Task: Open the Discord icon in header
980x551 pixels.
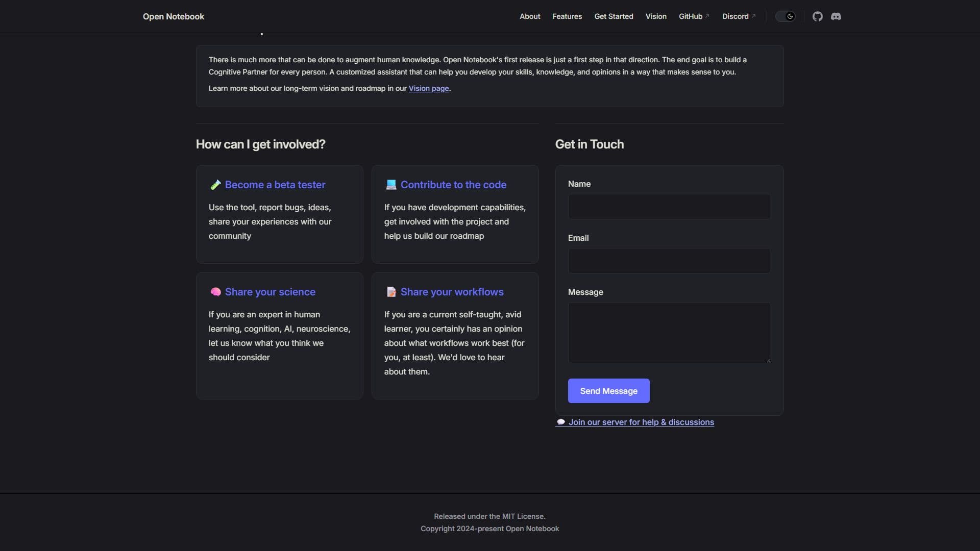Action: point(836,16)
